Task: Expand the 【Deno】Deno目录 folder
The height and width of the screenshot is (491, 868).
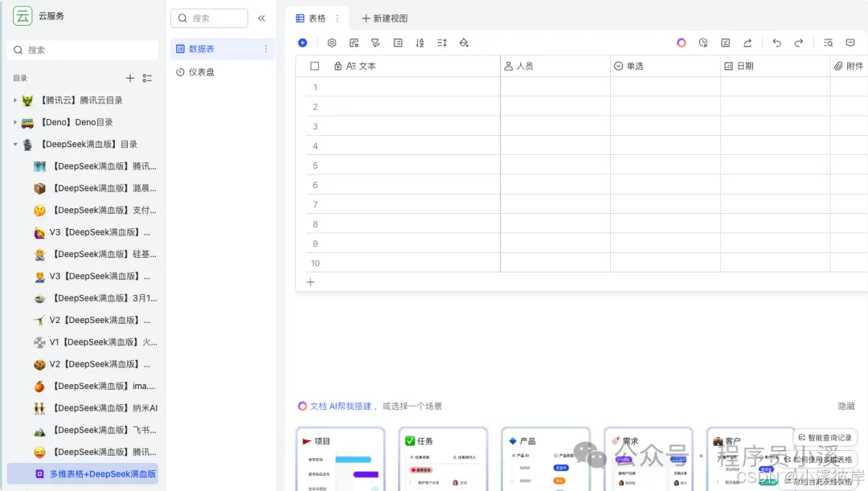Action: [15, 122]
